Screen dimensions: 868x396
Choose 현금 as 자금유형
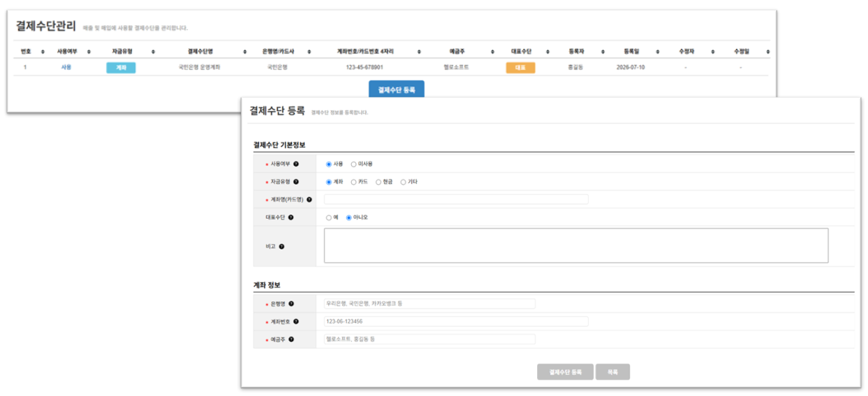pos(378,181)
